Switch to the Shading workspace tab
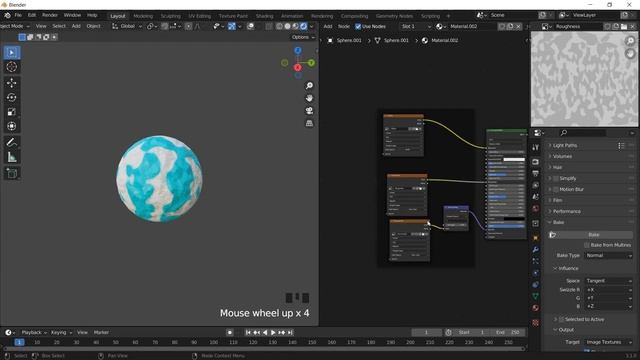Image resolution: width=640 pixels, height=360 pixels. pos(264,16)
